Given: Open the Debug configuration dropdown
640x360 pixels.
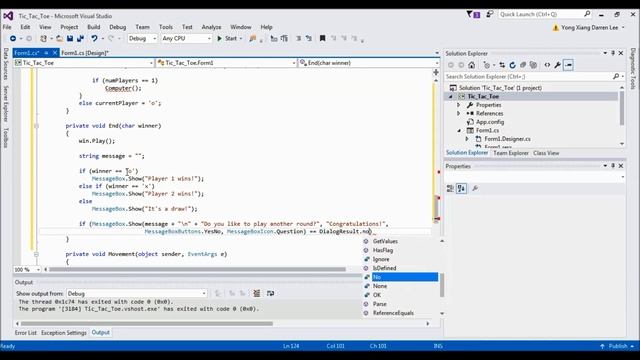Looking at the screenshot, I should point(142,38).
